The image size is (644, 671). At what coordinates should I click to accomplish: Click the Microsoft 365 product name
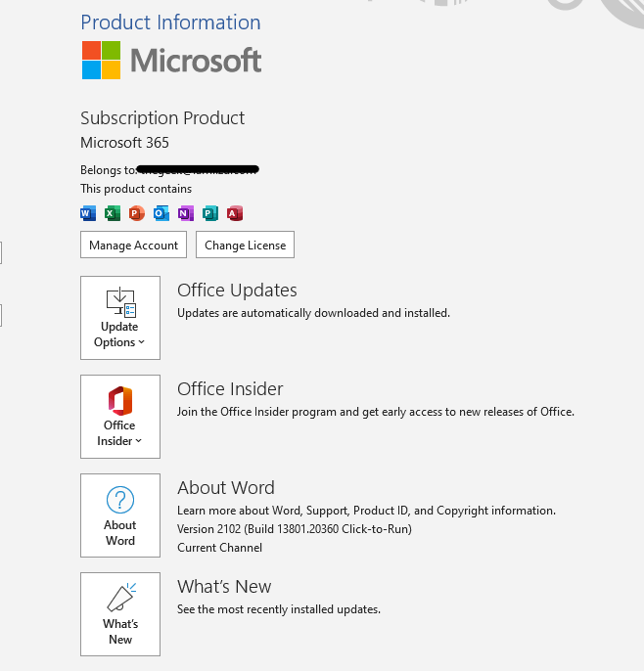coord(124,143)
